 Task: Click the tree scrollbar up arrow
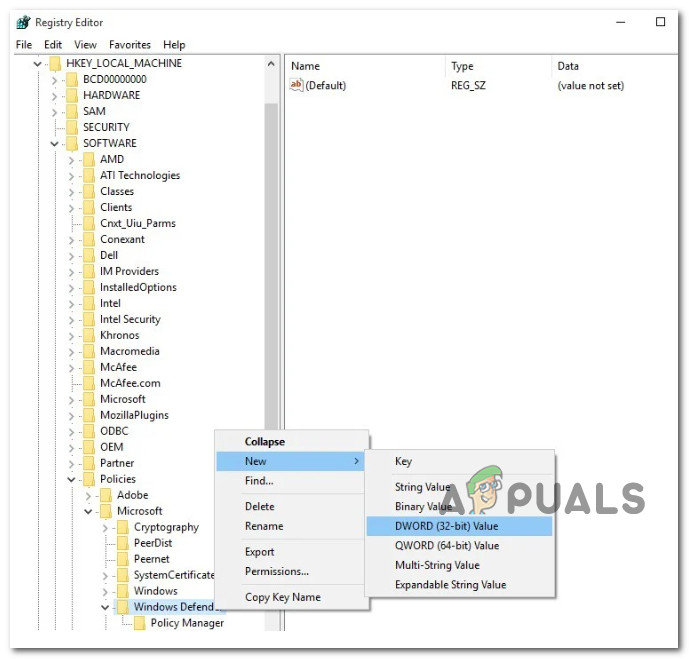coord(271,64)
